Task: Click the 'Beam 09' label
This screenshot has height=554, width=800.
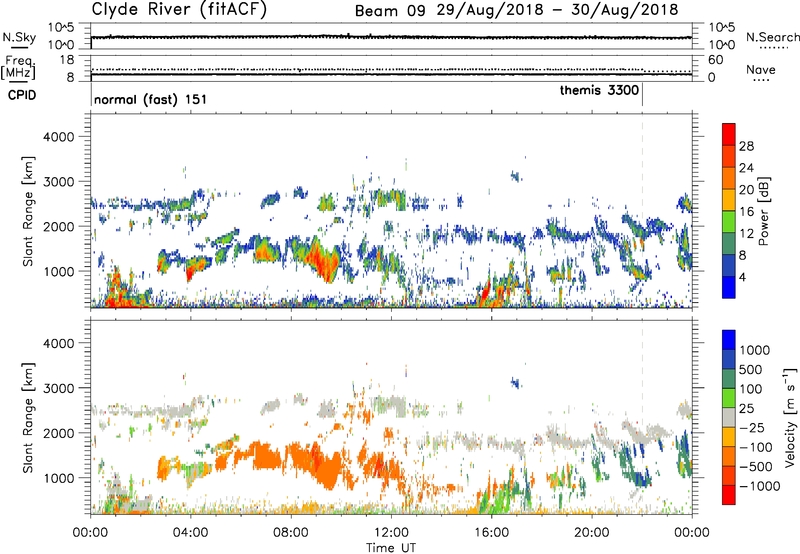Action: click(390, 11)
